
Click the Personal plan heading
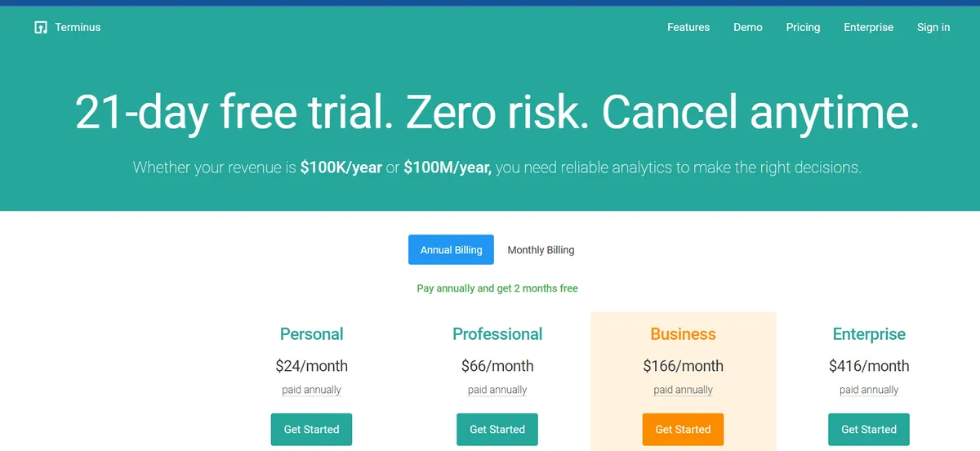[311, 334]
